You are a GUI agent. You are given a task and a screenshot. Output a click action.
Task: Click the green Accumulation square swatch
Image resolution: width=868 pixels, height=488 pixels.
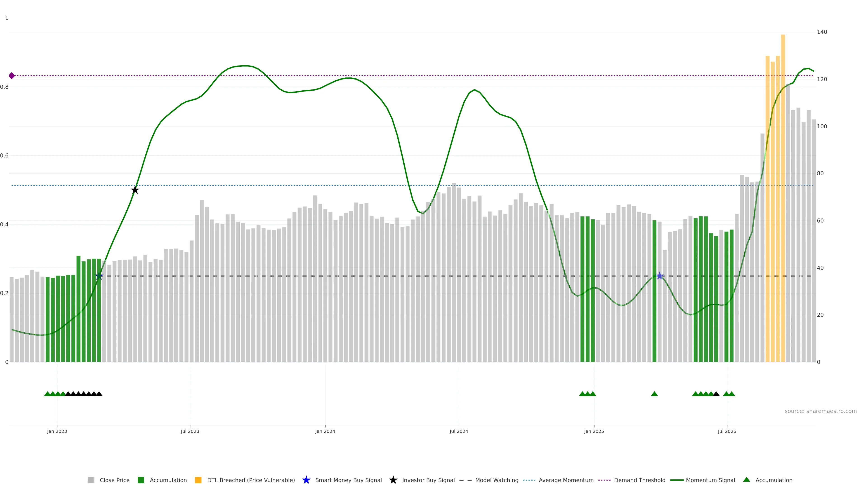(141, 480)
